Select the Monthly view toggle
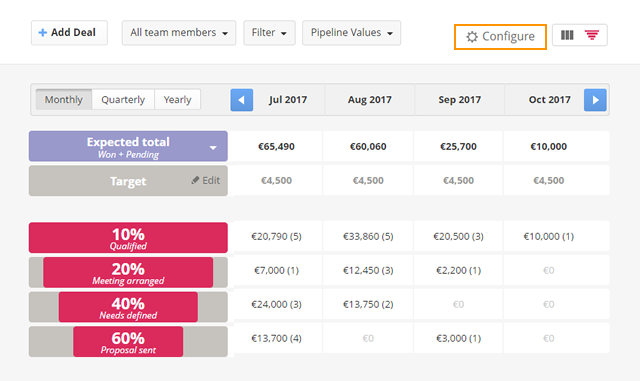 [64, 100]
